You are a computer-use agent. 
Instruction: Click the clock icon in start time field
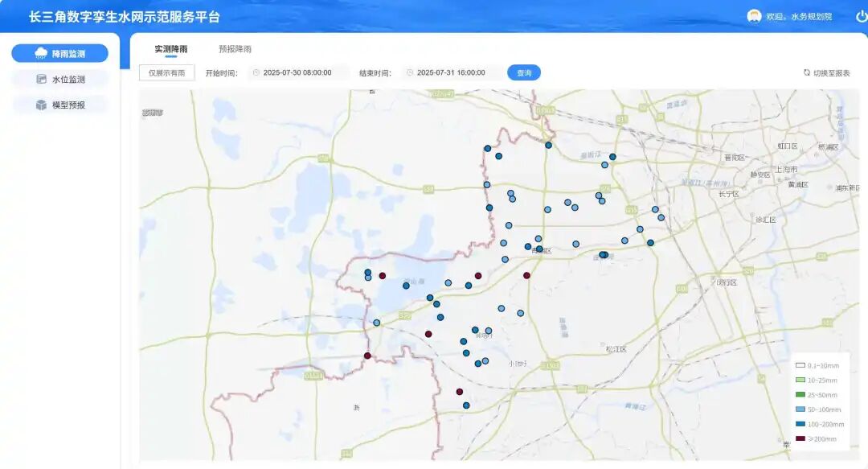point(256,72)
